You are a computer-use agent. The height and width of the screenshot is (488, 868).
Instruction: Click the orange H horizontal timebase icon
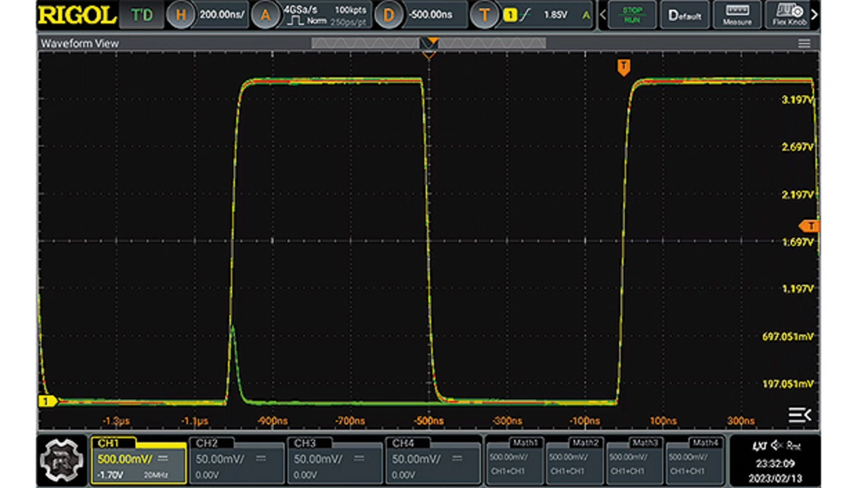[x=181, y=15]
